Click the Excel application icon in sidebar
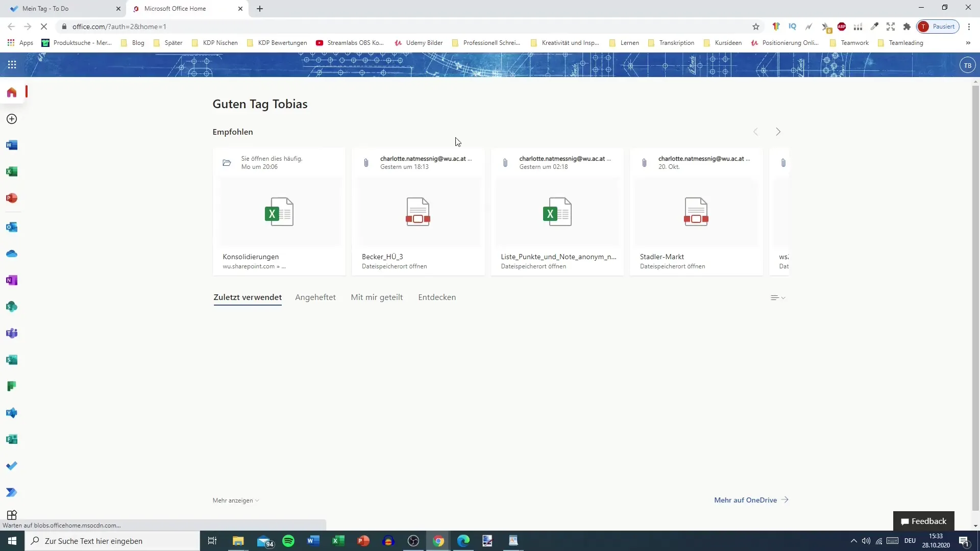The width and height of the screenshot is (980, 551). click(x=11, y=171)
